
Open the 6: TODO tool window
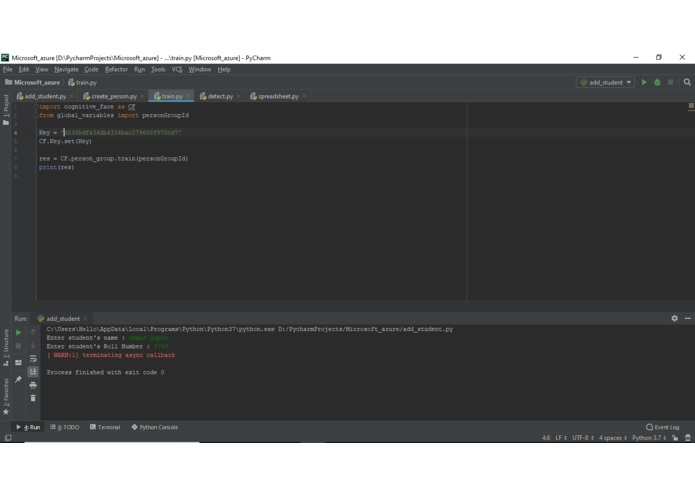[65, 427]
